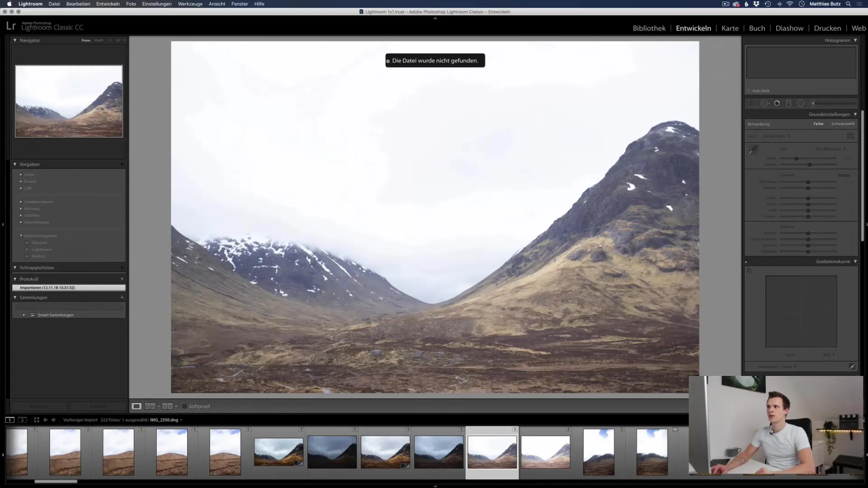
Task: Switch to the Drucken module
Action: 827,28
